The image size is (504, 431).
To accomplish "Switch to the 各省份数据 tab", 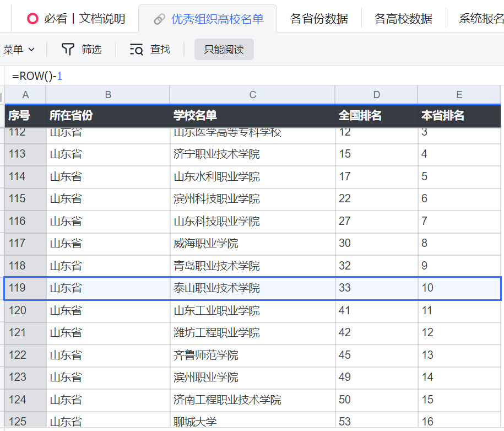I will 319,19.
